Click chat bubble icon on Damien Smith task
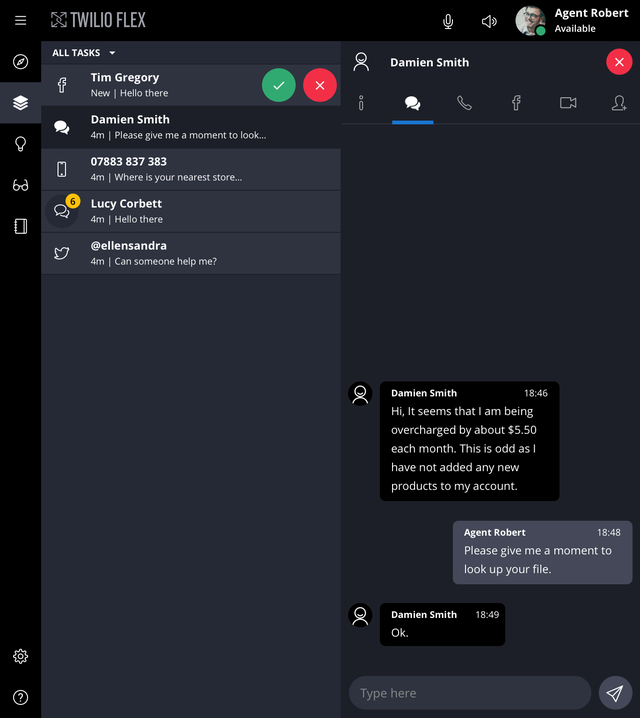The image size is (640, 718). pyautogui.click(x=62, y=127)
